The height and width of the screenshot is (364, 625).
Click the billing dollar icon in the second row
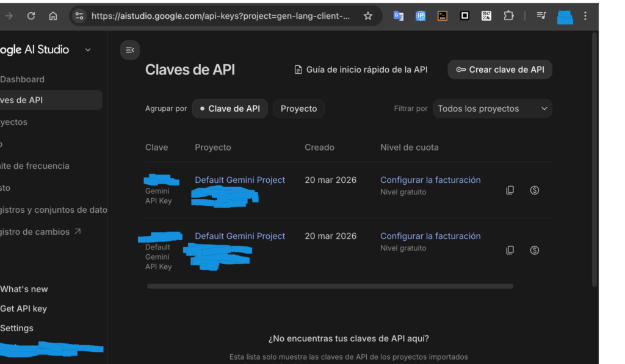click(x=535, y=250)
